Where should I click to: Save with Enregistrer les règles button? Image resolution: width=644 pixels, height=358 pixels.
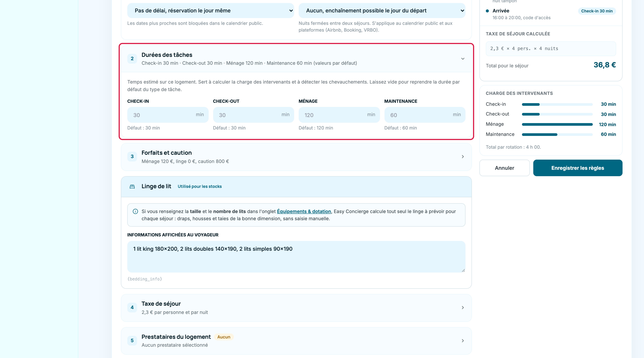coord(578,168)
